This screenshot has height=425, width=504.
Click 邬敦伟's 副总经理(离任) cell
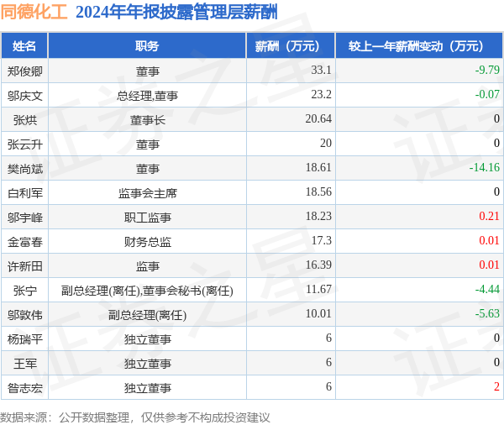click(147, 315)
